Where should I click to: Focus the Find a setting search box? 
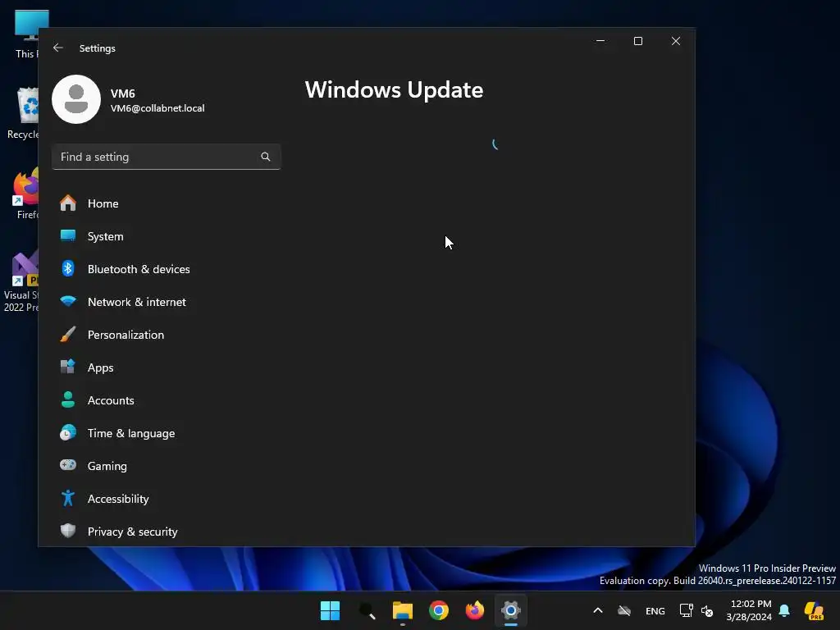(166, 157)
